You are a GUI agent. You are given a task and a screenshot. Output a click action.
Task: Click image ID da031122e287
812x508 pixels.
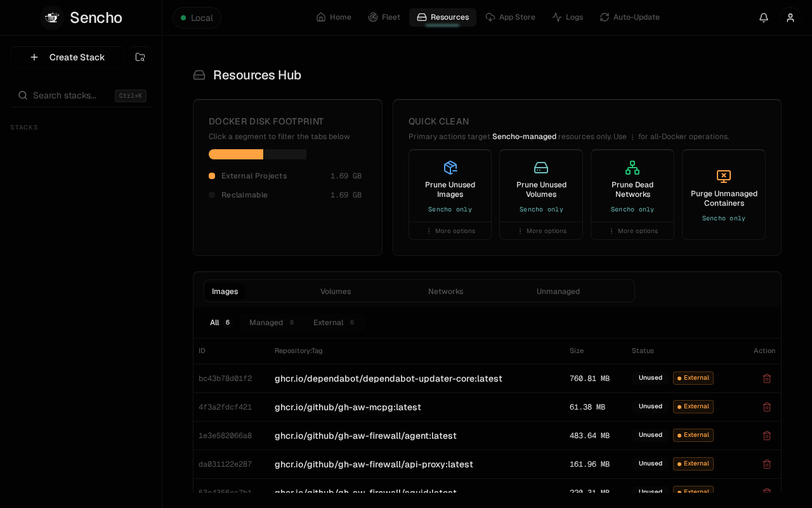[x=225, y=464]
